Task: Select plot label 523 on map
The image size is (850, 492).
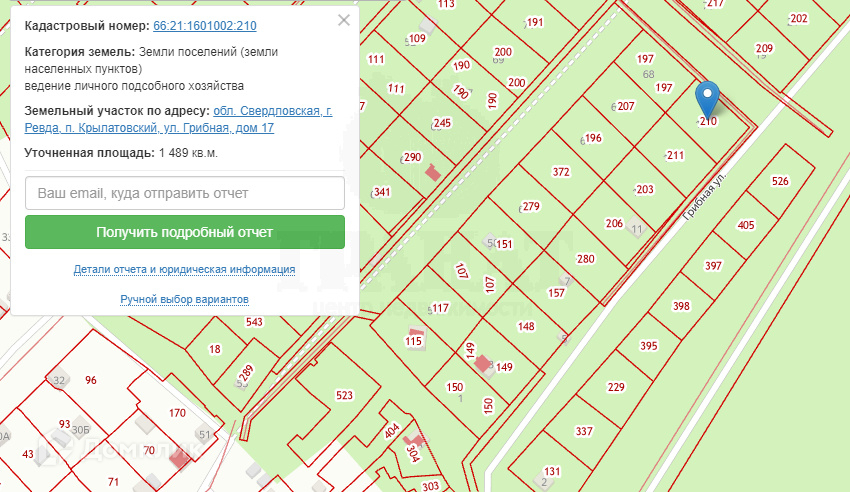Action: [344, 396]
